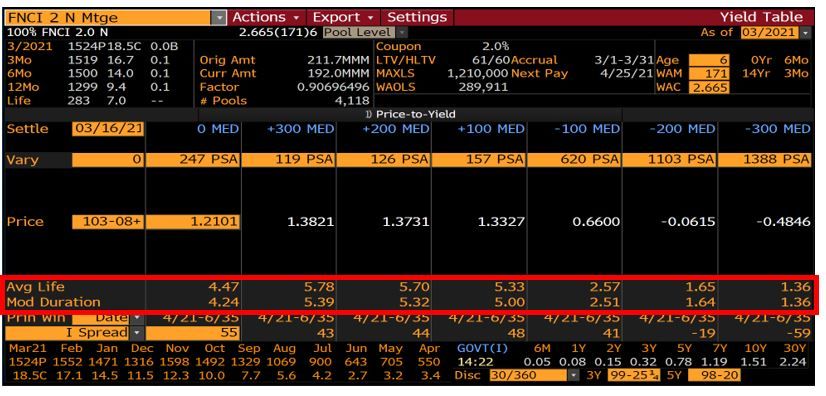Click the WAM field showing 171
The height and width of the screenshot is (396, 826).
709,74
